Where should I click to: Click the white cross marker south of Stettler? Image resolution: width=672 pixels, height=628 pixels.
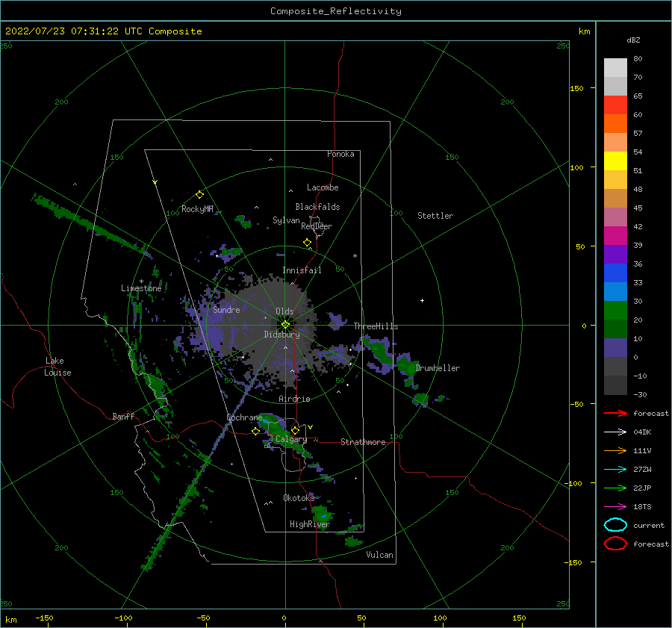tap(422, 300)
